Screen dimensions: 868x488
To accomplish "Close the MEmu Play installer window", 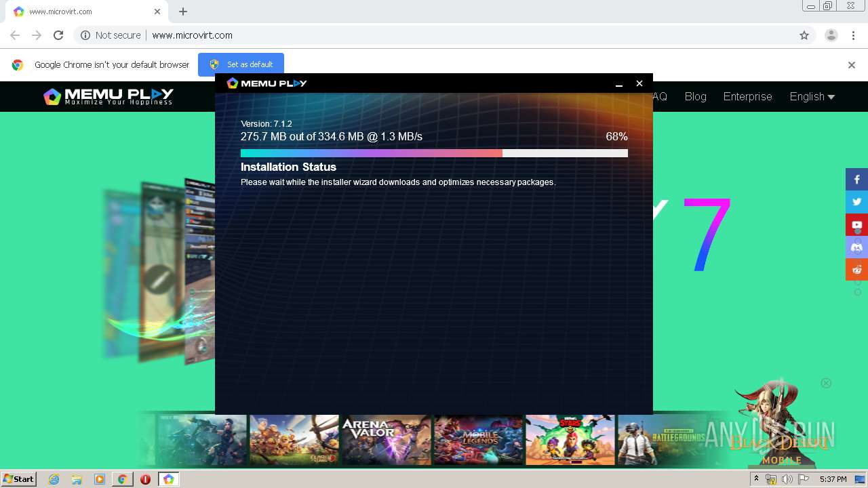I will 639,83.
